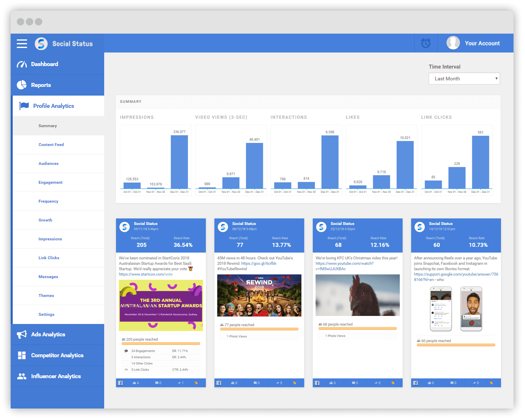Open the Link Clicks page

58,258
